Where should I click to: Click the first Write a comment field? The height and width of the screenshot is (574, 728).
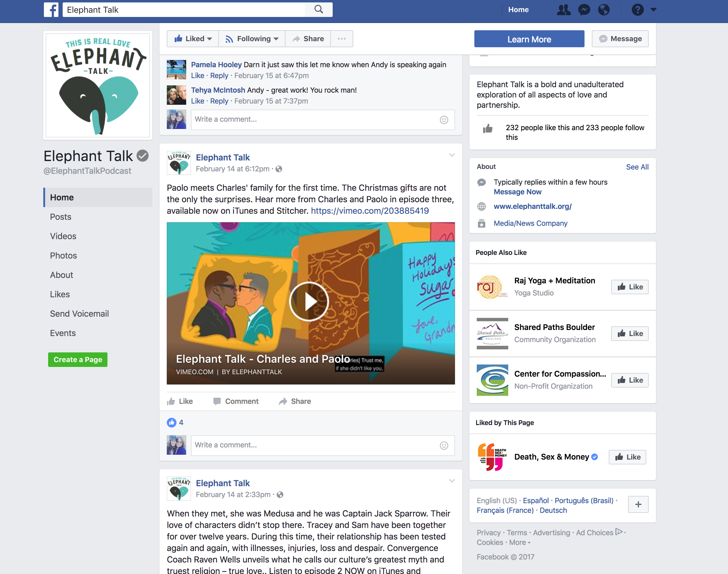[x=322, y=120]
